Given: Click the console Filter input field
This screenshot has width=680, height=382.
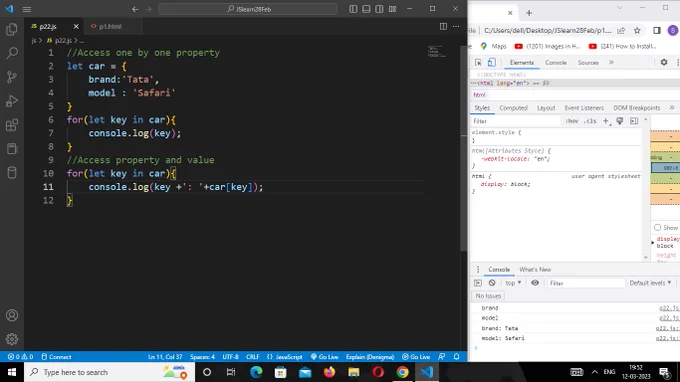Looking at the screenshot, I should pos(585,283).
